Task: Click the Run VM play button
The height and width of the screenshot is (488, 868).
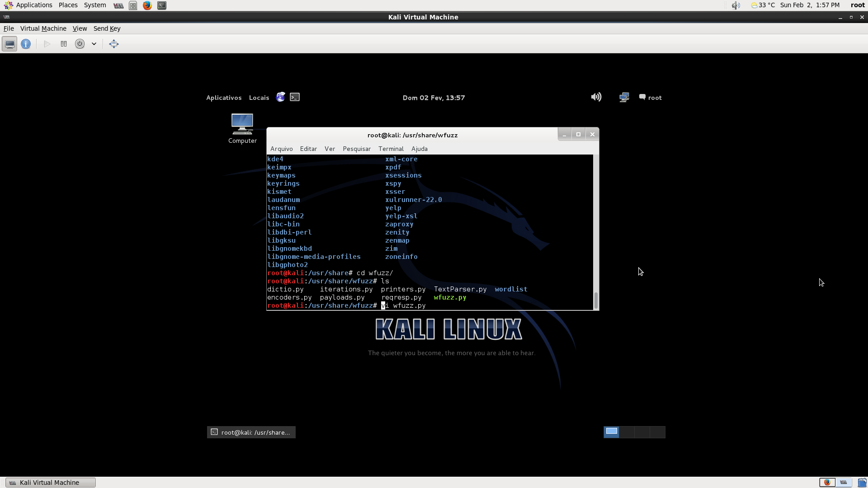Action: click(47, 44)
